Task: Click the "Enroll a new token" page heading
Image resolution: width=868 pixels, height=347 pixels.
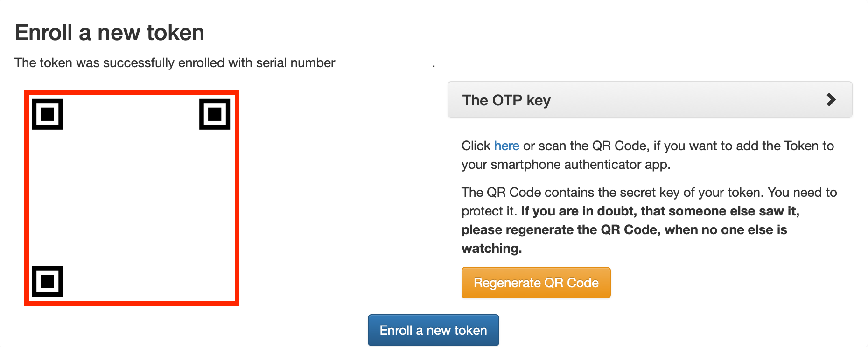Action: pos(110,33)
